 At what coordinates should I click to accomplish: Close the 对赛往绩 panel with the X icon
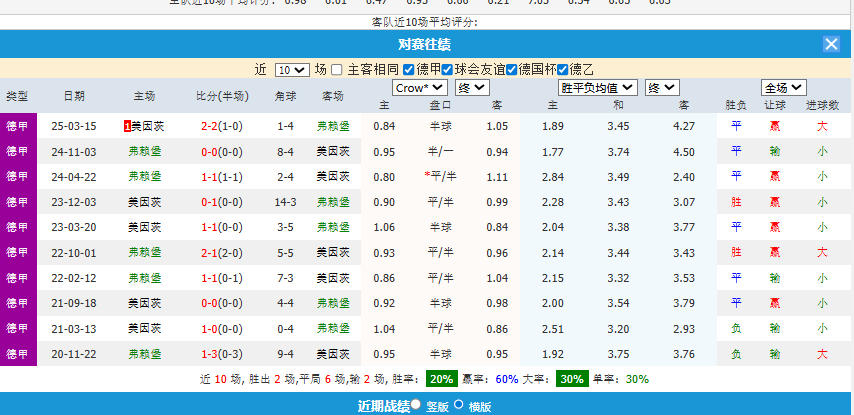click(x=831, y=44)
